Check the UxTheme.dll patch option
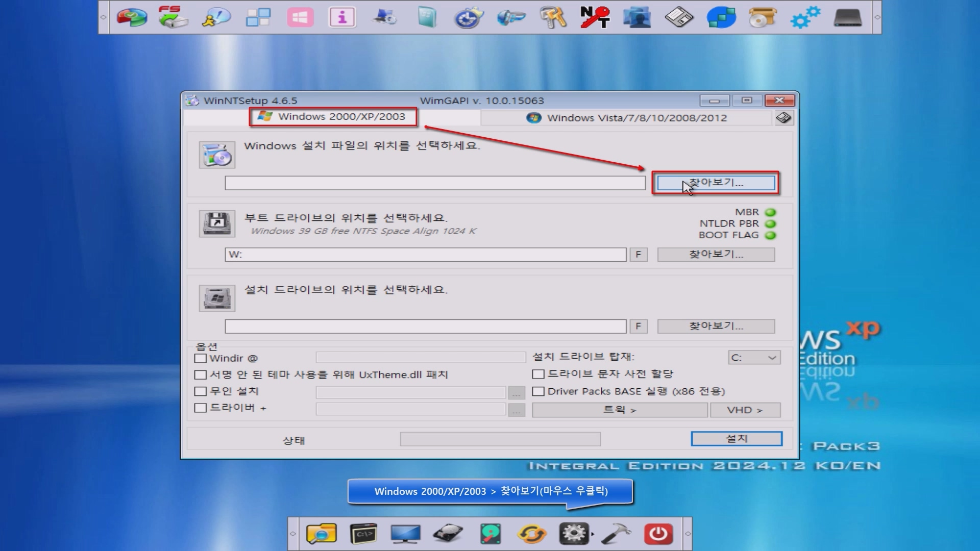This screenshot has height=551, width=980. point(201,375)
